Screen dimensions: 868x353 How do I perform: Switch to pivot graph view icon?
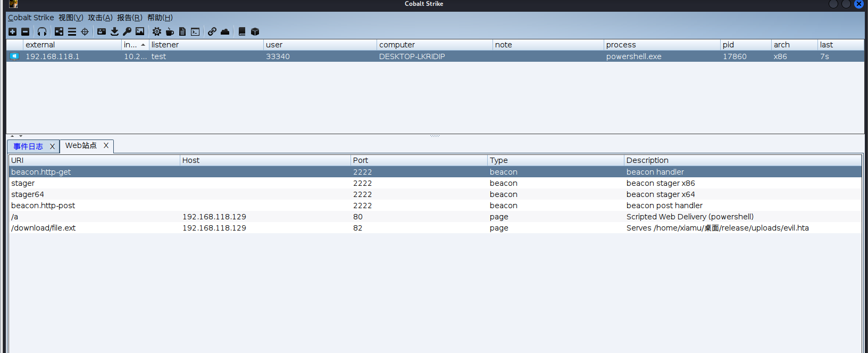tap(59, 32)
